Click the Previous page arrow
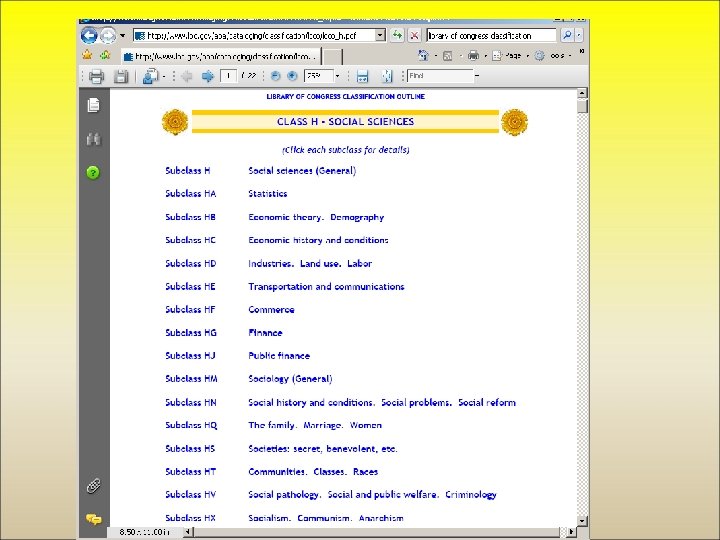 point(187,76)
